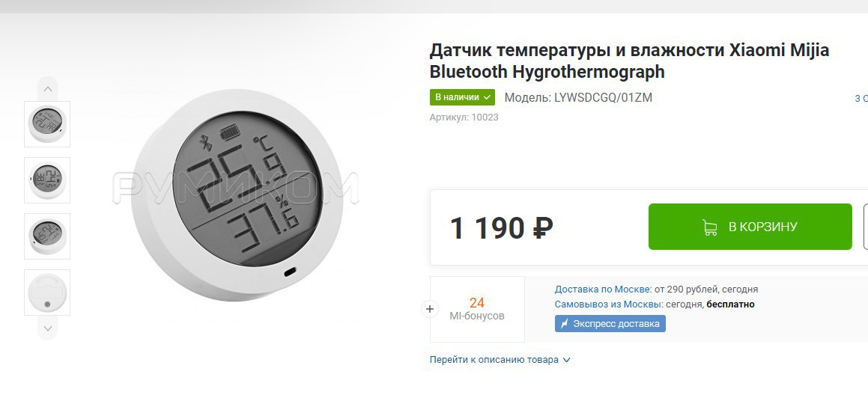Screen dimensions: 868x395
Task: Click the main product image of sensor
Action: (237, 195)
